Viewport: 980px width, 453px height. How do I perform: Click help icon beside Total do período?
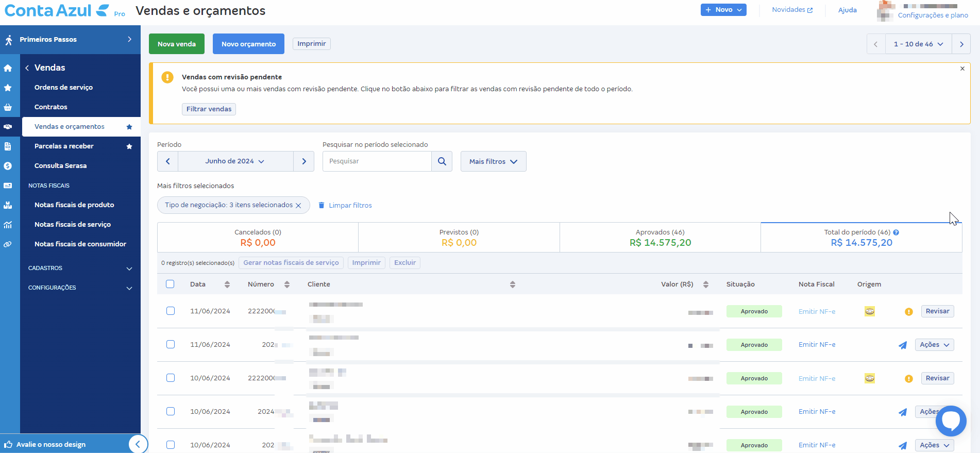click(x=896, y=232)
